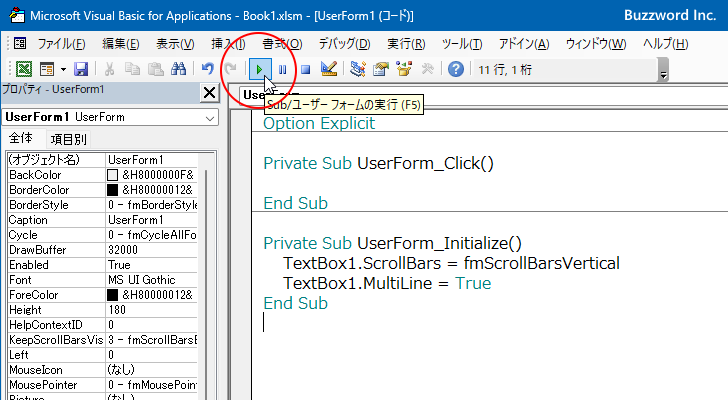
Task: Click the Paste clipboard icon
Action: (x=156, y=70)
